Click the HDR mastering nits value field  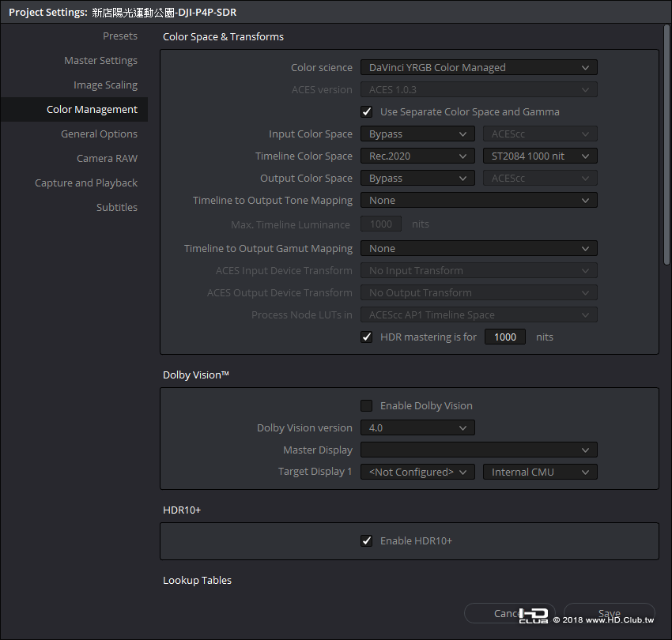click(505, 337)
